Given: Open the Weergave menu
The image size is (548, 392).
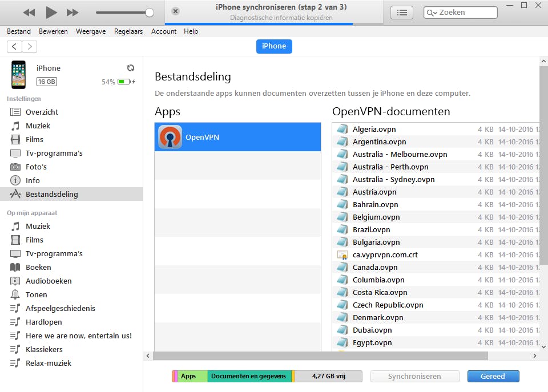Looking at the screenshot, I should [91, 31].
